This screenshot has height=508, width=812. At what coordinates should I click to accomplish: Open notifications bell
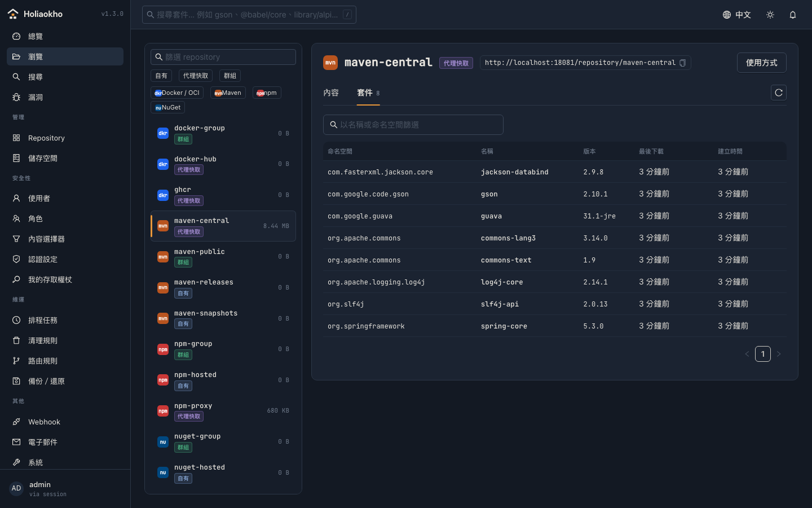coord(793,15)
